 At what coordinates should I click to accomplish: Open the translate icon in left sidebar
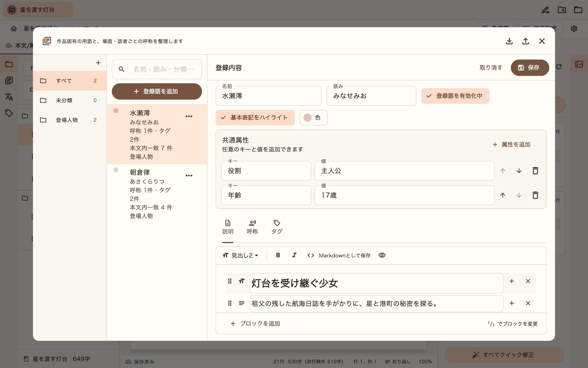[x=9, y=97]
